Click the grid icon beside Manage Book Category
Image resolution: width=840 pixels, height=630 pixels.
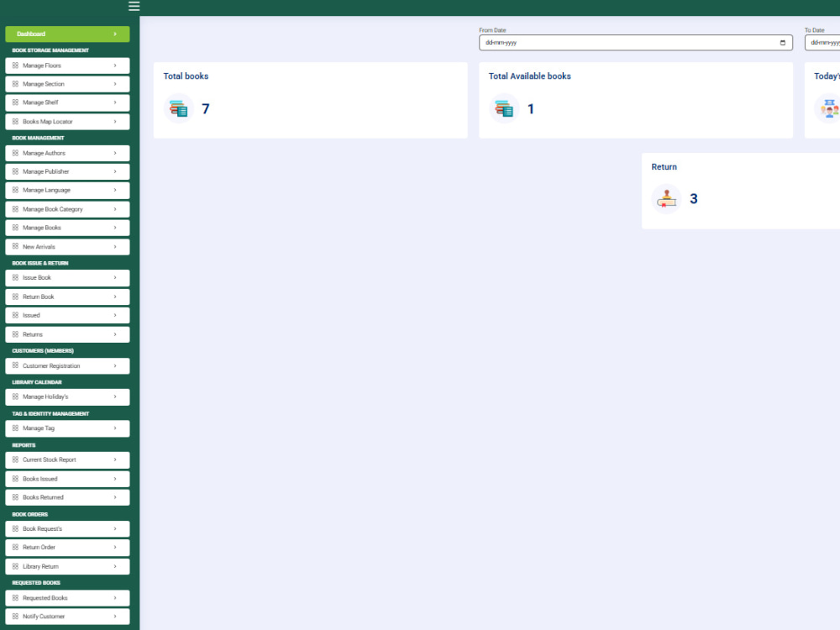(15, 209)
